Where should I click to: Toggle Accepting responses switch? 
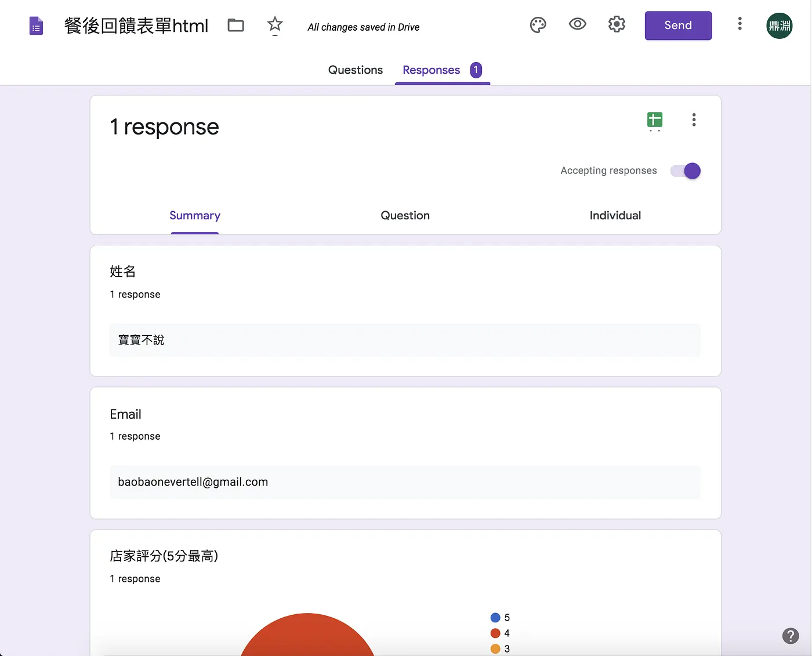[x=686, y=171]
